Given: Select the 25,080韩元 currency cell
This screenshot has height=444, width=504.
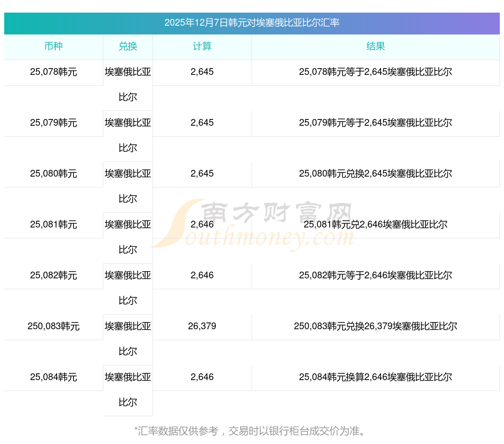Looking at the screenshot, I should pos(53,174).
